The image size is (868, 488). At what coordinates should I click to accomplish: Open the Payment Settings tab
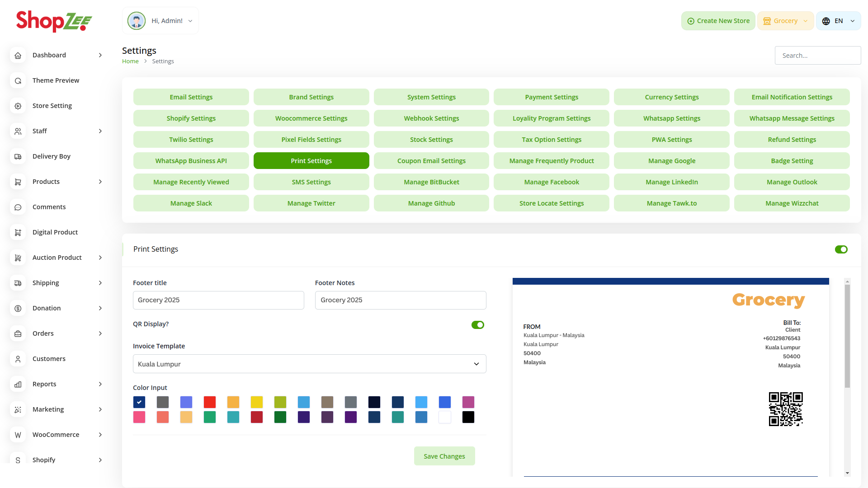point(551,97)
